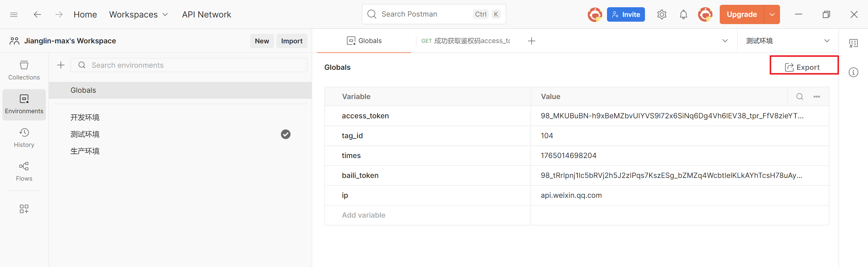The image size is (868, 267).
Task: Click the tag_id variable name
Action: tap(352, 136)
